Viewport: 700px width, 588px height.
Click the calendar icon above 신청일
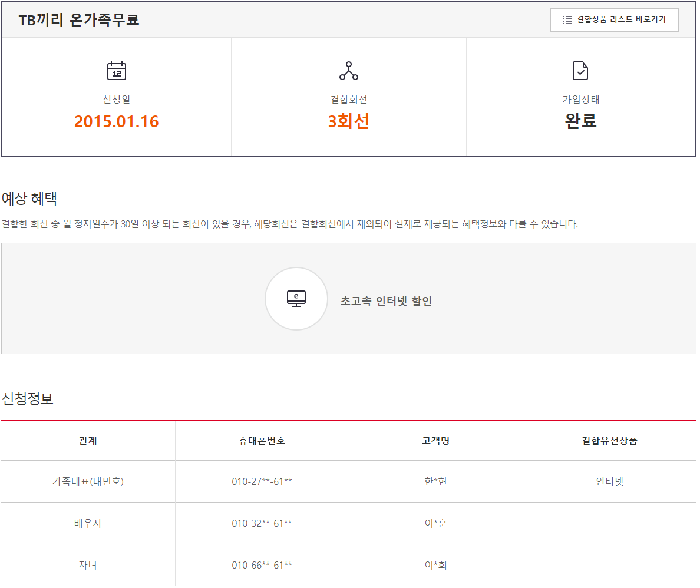click(117, 71)
